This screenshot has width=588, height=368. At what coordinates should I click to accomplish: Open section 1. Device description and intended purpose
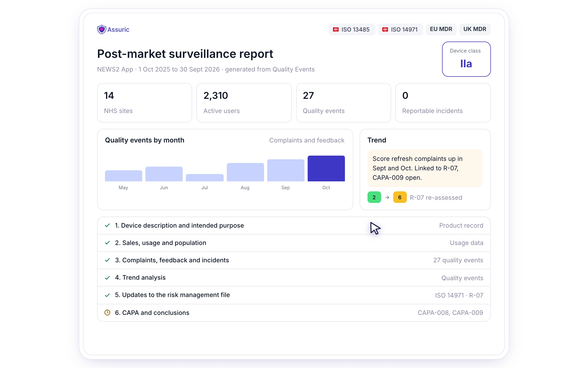(294, 226)
